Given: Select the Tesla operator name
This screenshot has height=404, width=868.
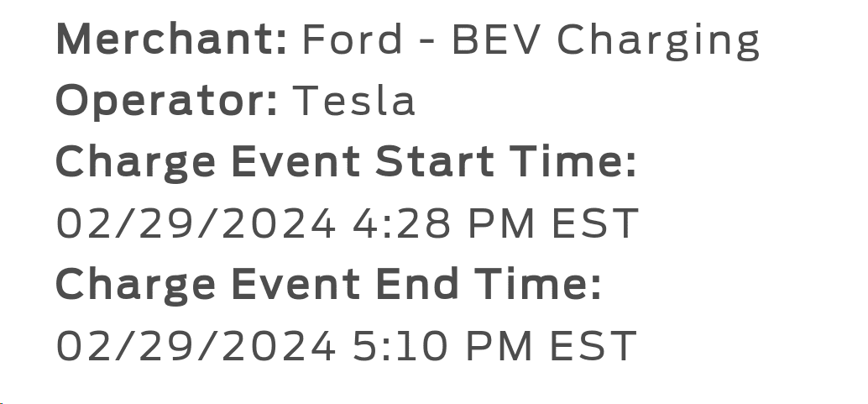Looking at the screenshot, I should coord(353,102).
